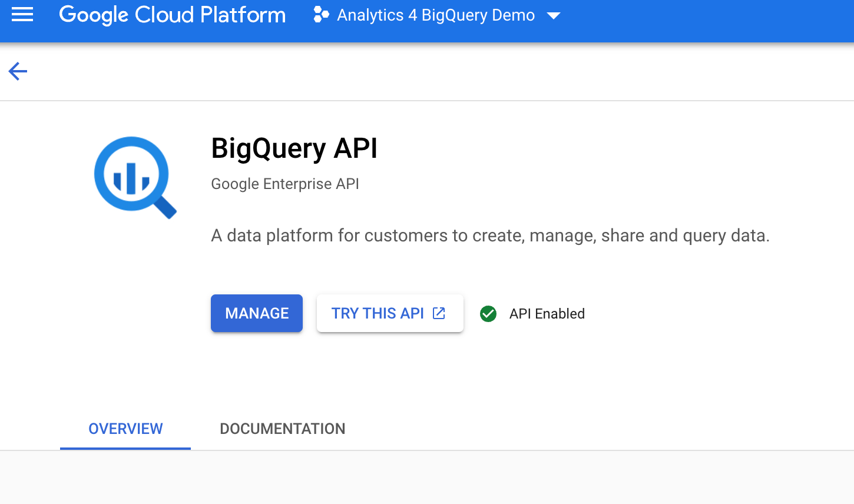The height and width of the screenshot is (504, 854).
Task: Click the green API enabled checkmark
Action: 488,314
